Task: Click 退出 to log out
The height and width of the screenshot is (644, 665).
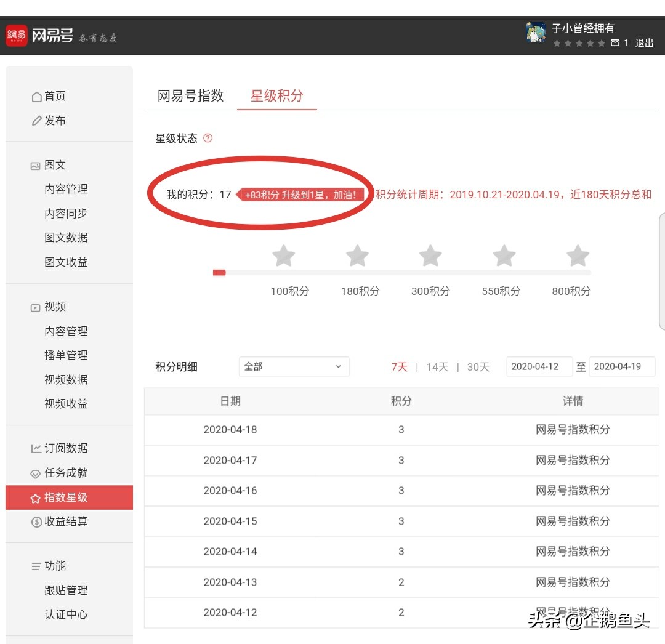Action: [x=644, y=43]
